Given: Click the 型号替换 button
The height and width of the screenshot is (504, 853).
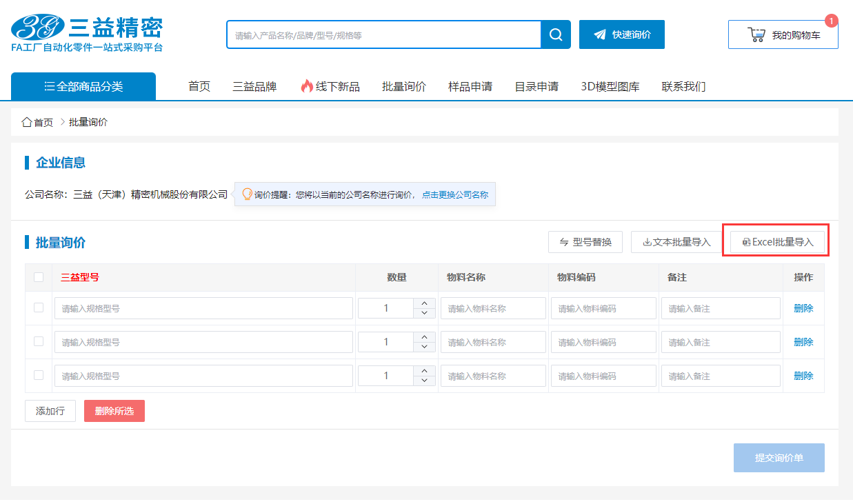Looking at the screenshot, I should pyautogui.click(x=585, y=242).
